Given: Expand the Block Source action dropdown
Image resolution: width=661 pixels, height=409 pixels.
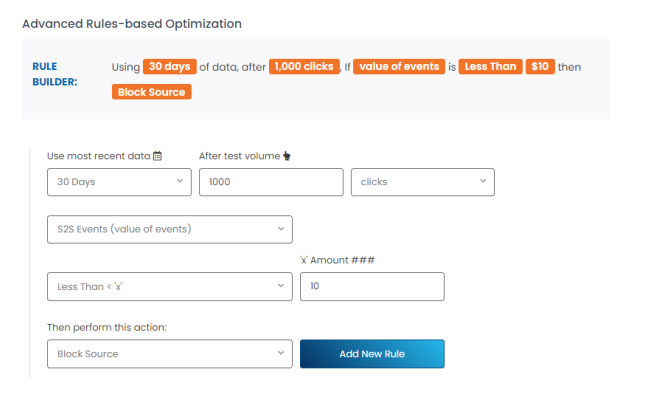Looking at the screenshot, I should (x=170, y=354).
